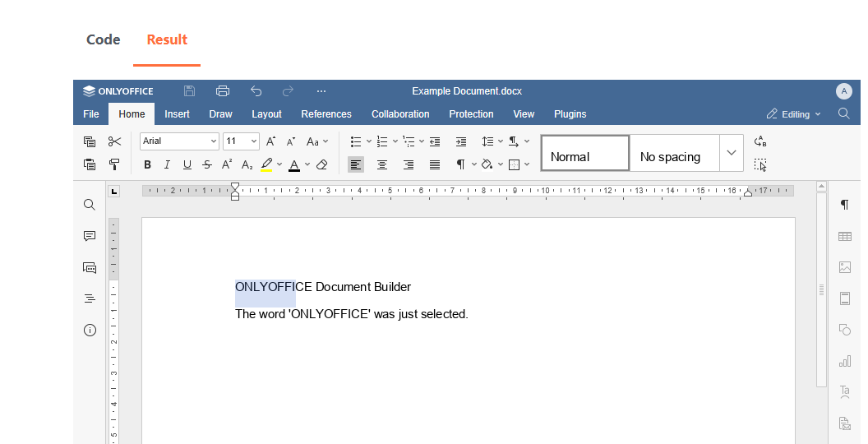The width and height of the screenshot is (868, 444).
Task: Click the Copy style paintbrush icon
Action: pos(114,164)
